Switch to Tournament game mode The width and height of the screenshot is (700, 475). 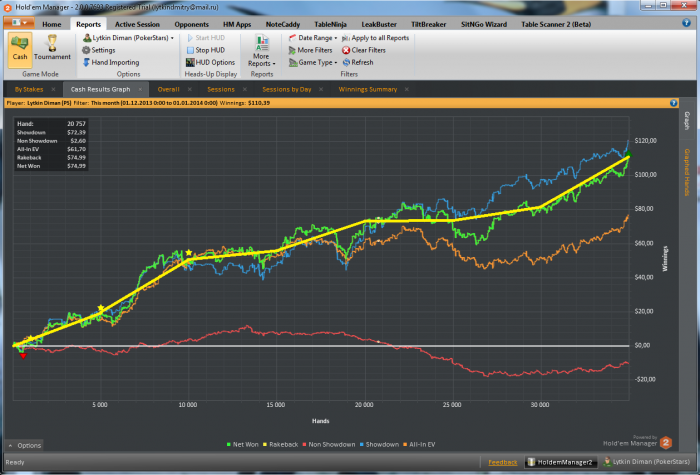(x=52, y=50)
